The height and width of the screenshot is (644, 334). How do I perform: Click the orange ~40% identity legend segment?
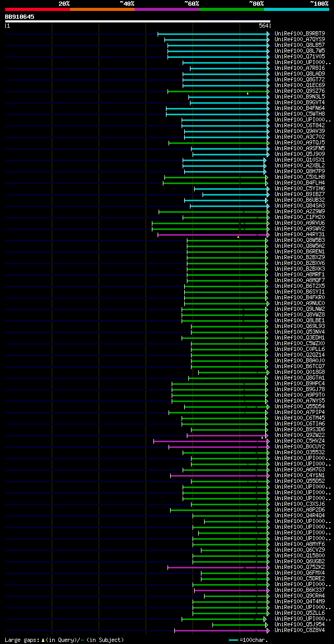coord(102,9)
